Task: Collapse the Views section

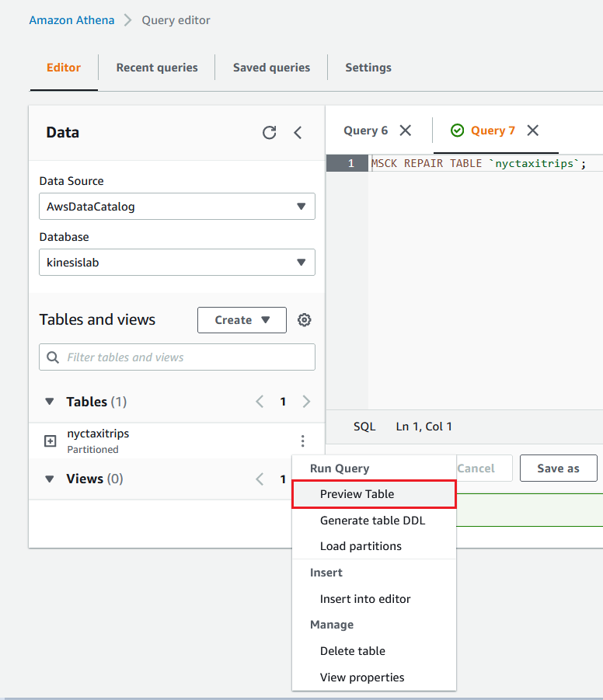Action: pyautogui.click(x=50, y=479)
